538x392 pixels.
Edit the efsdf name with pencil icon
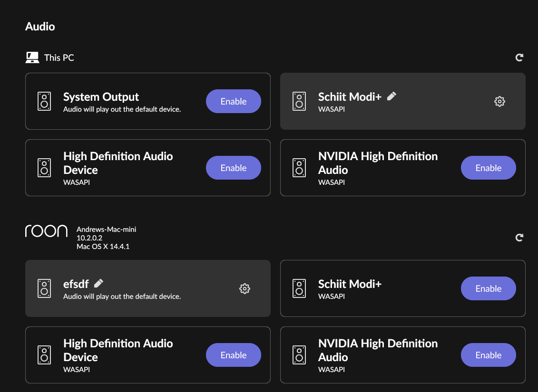98,283
